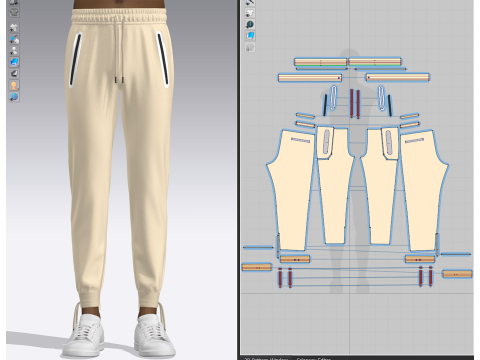Open the 2D Pattern Window tab
480x360 pixels.
click(266, 358)
